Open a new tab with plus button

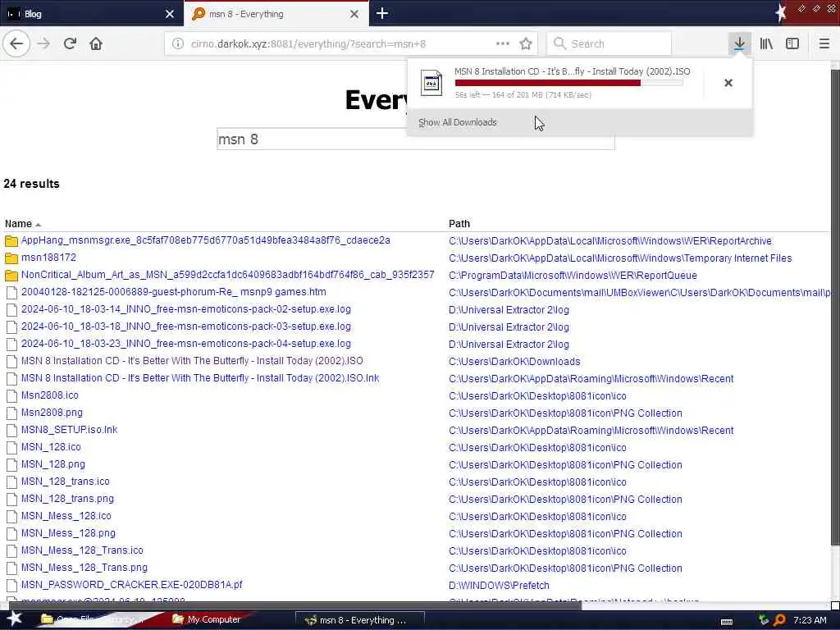[x=382, y=13]
